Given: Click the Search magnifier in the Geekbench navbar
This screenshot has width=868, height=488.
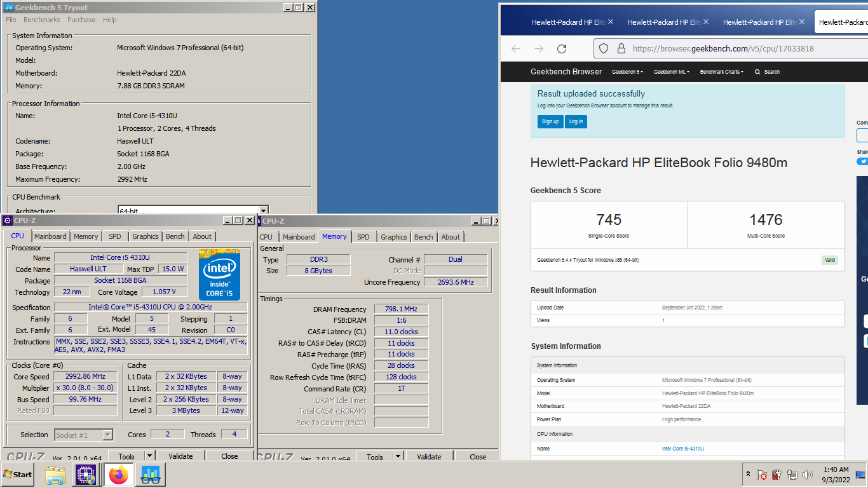Looking at the screenshot, I should [x=757, y=72].
